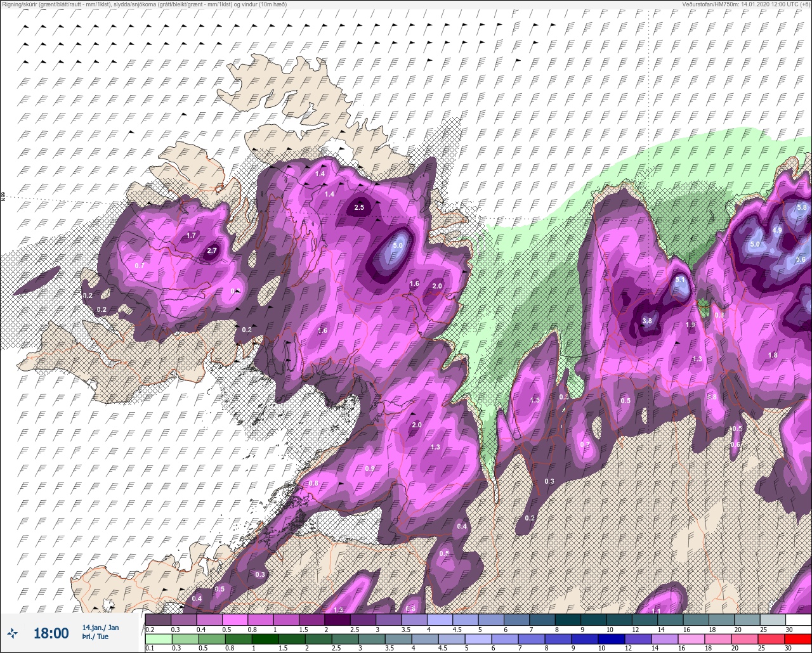Pick the white swatch ending the upper legend
The image size is (812, 653).
point(799,619)
